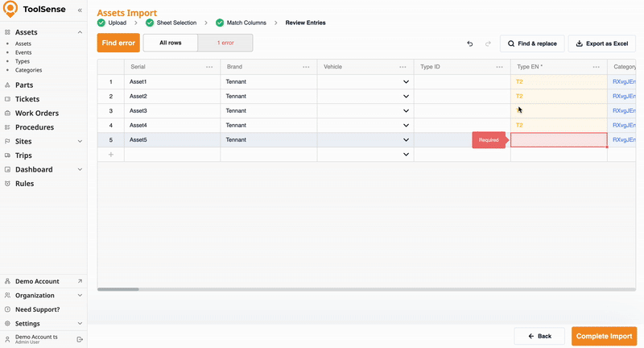644x348 pixels.
Task: Click the Settings gear icon
Action: point(7,323)
